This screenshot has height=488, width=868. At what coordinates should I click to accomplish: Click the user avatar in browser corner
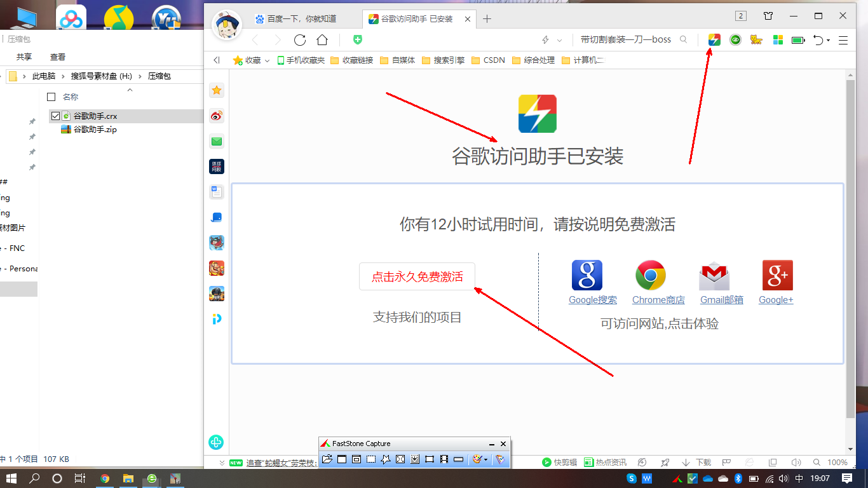[x=226, y=24]
